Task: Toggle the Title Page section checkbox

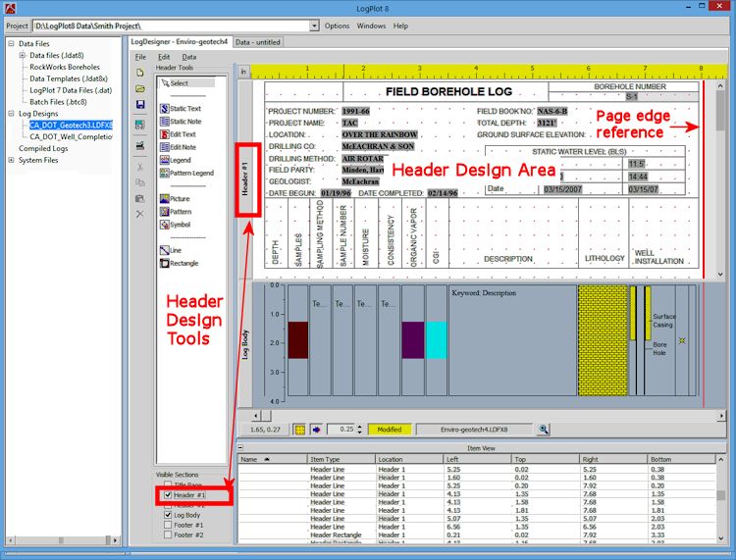Action: [x=168, y=484]
